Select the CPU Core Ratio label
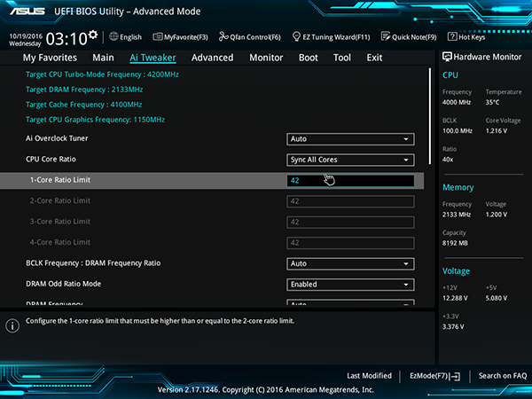The width and height of the screenshot is (532, 399). [x=51, y=159]
